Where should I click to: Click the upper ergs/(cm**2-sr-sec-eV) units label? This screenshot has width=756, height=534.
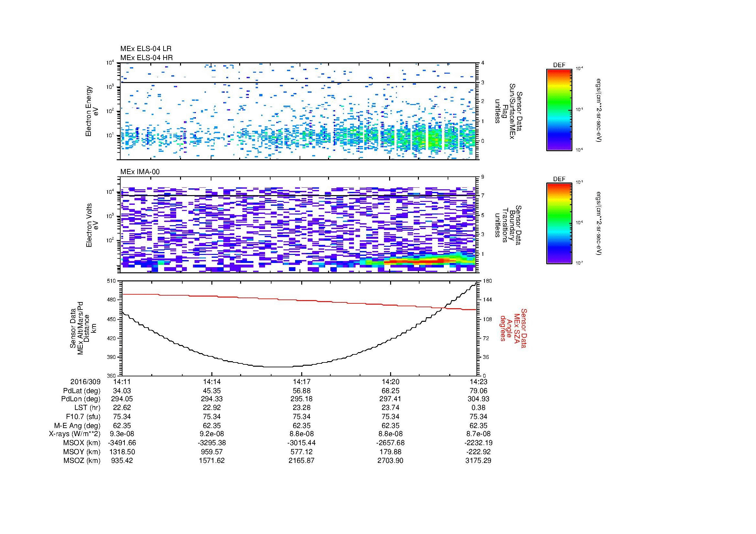[599, 110]
